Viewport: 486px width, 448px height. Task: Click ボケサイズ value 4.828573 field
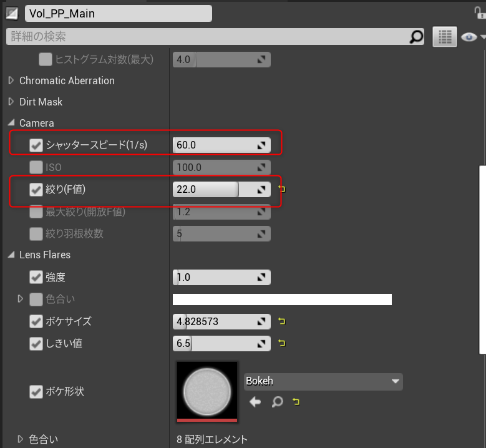tap(221, 321)
